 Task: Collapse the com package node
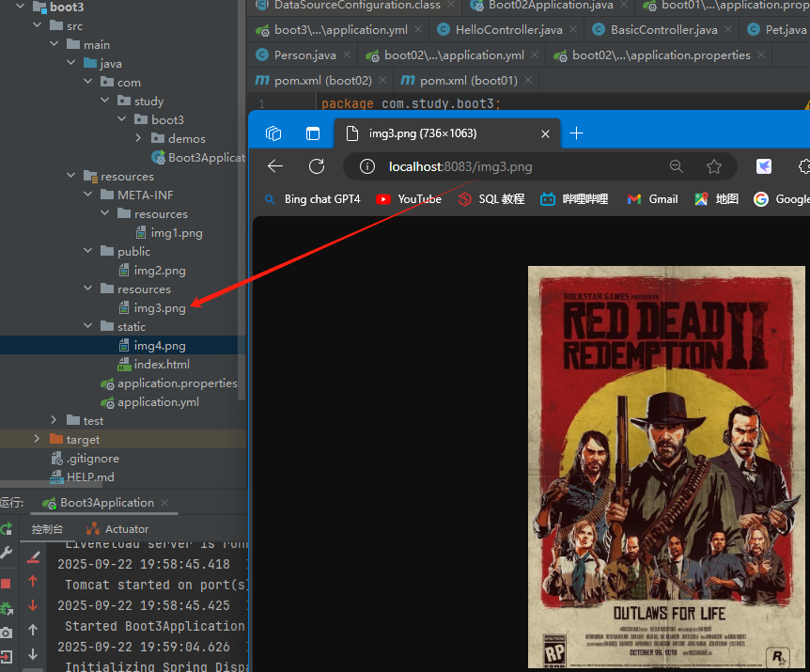pyautogui.click(x=88, y=82)
